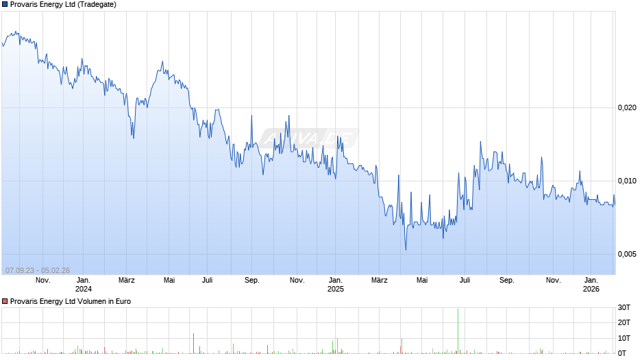Screen dimensions: 644x360
Task: Click the 20T volume axis label
Action: [624, 322]
